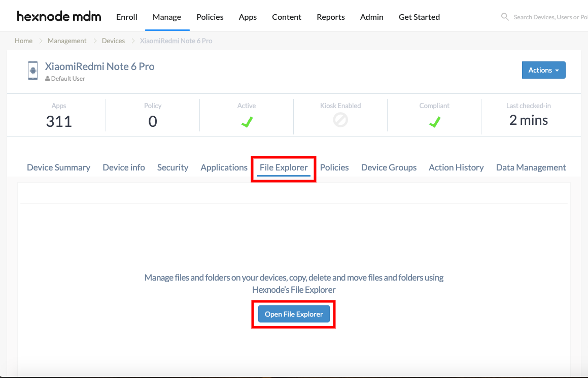Go to Home in breadcrumb
588x378 pixels.
(x=24, y=41)
